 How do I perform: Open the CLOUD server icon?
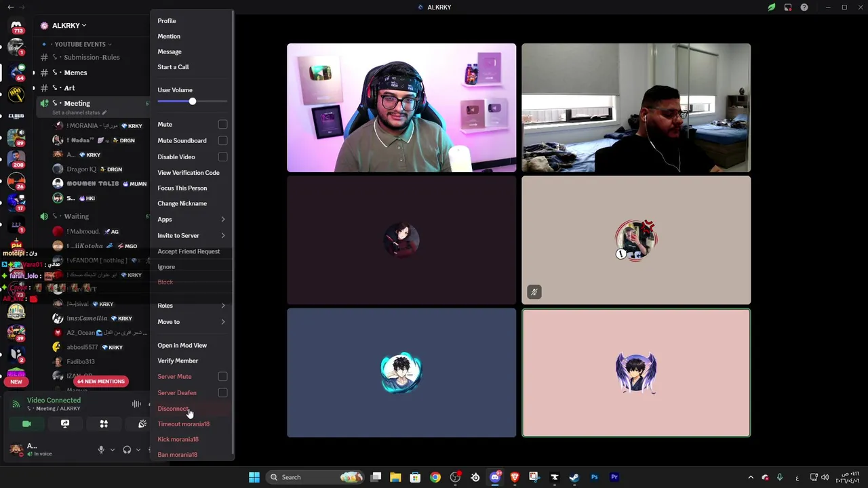(16, 116)
